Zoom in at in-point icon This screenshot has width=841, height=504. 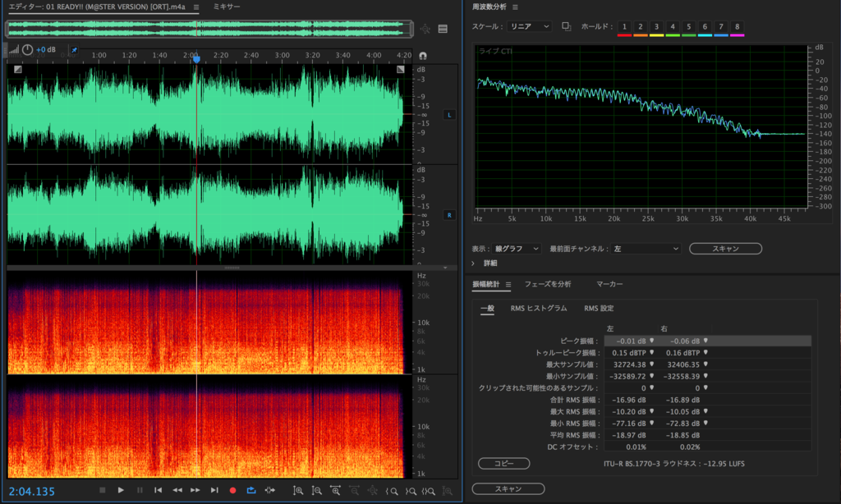click(x=392, y=491)
